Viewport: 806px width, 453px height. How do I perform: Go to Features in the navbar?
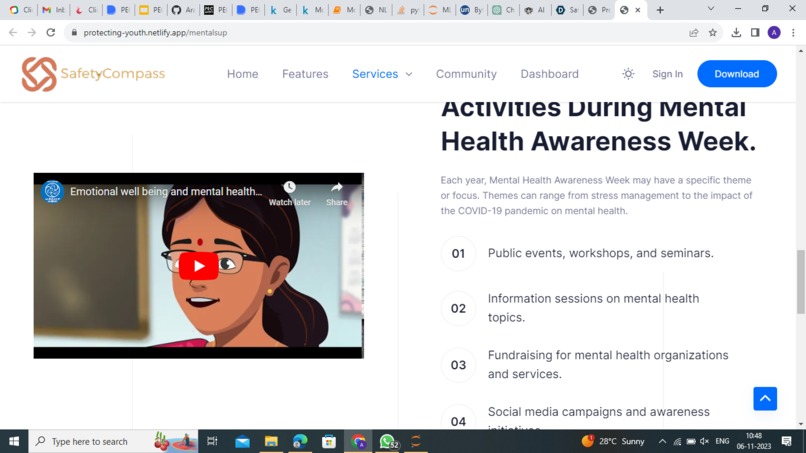tap(305, 74)
